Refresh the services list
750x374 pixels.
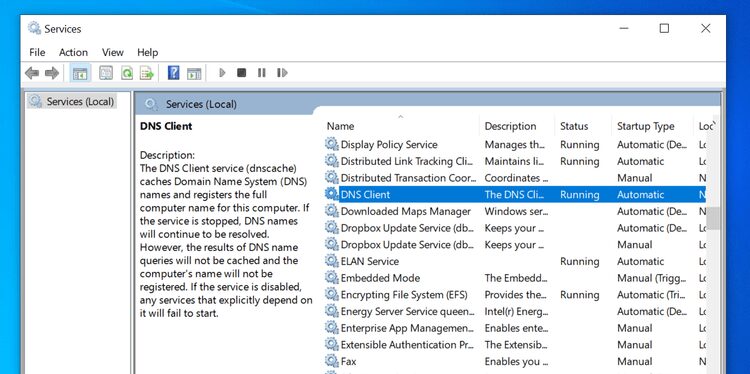pos(127,73)
